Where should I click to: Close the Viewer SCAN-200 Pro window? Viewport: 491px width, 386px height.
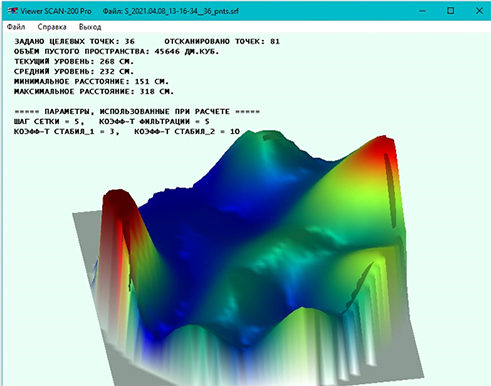(x=479, y=11)
